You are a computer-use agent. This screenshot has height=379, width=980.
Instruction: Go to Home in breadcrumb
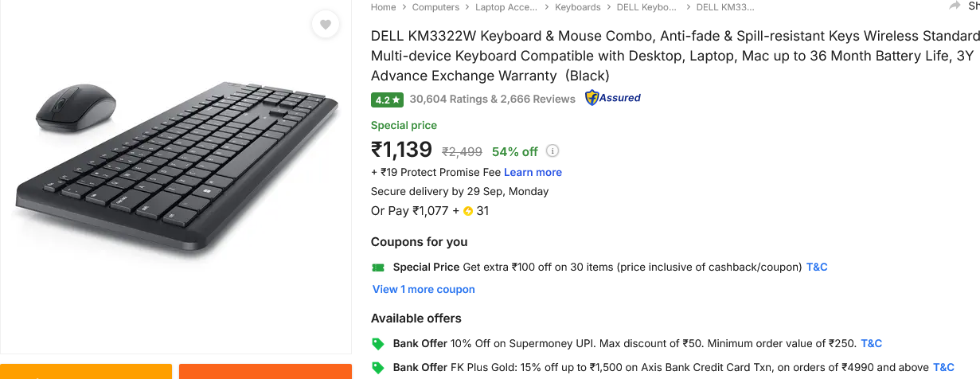[383, 7]
